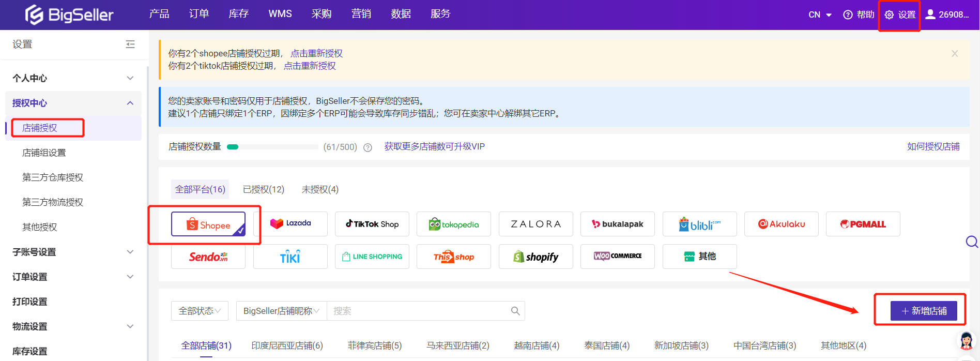The width and height of the screenshot is (980, 361).
Task: Collapse the settings sidebar menu icon
Action: pyautogui.click(x=130, y=44)
